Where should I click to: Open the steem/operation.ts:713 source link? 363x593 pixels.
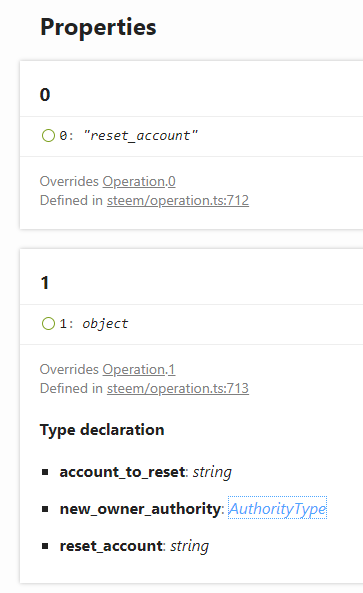click(x=178, y=388)
